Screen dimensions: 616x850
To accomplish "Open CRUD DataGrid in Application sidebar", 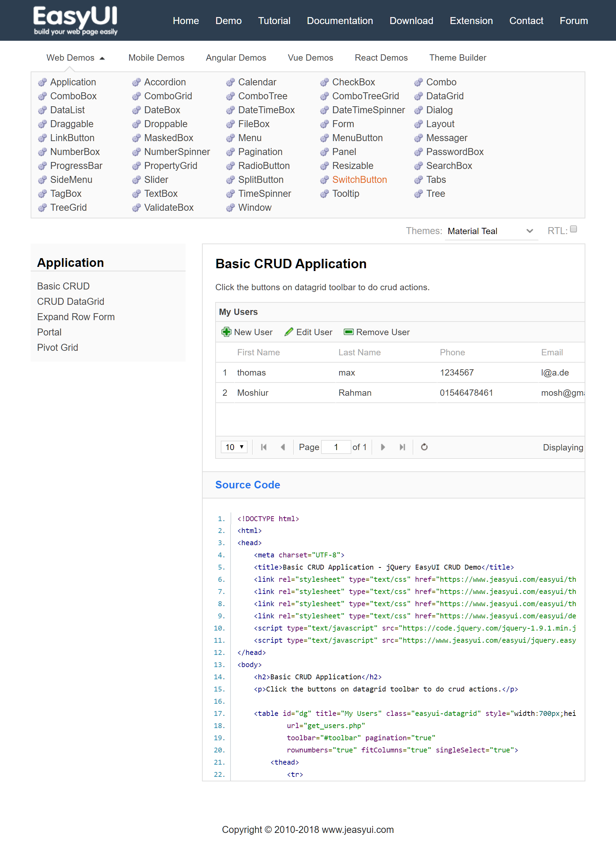I will [x=70, y=301].
